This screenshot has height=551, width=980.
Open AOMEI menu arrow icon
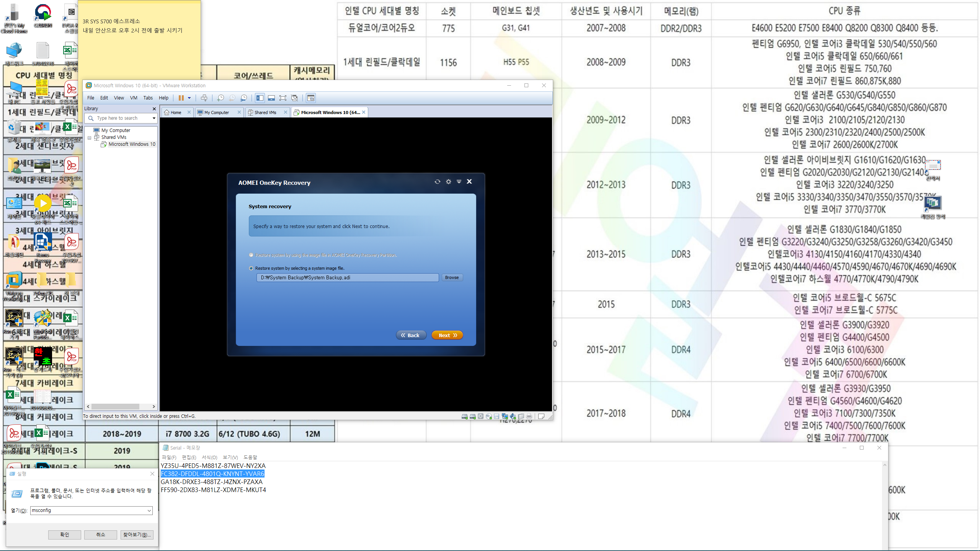[x=459, y=182]
